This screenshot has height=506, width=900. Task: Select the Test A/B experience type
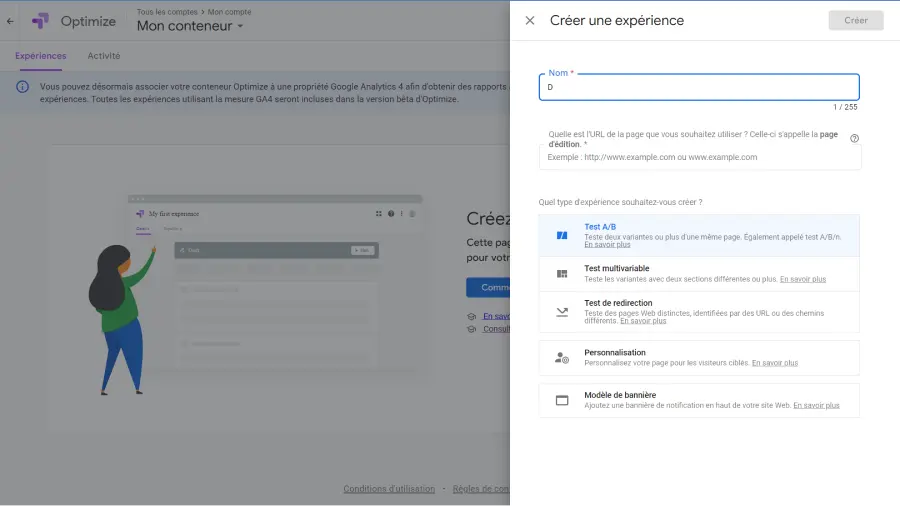(x=699, y=235)
